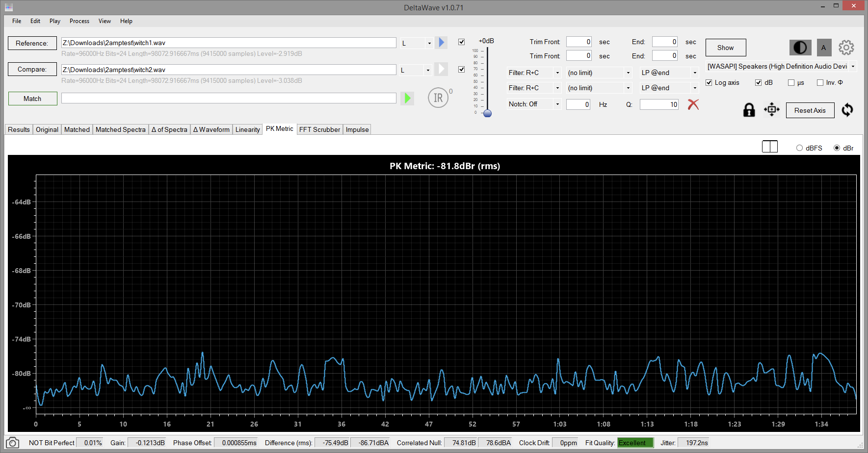Click the Reference file path field
Viewport: 868px width, 453px height.
coord(229,43)
